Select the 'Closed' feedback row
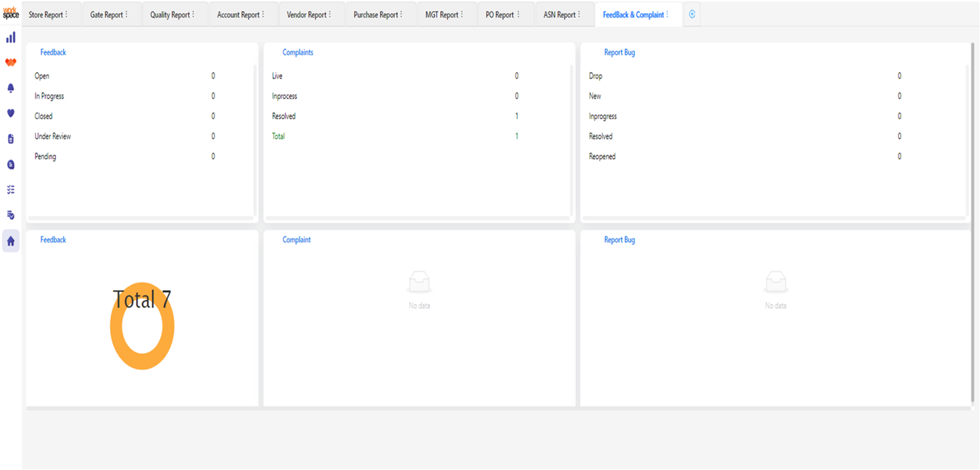Screen dimensions: 980x470 tap(141, 116)
